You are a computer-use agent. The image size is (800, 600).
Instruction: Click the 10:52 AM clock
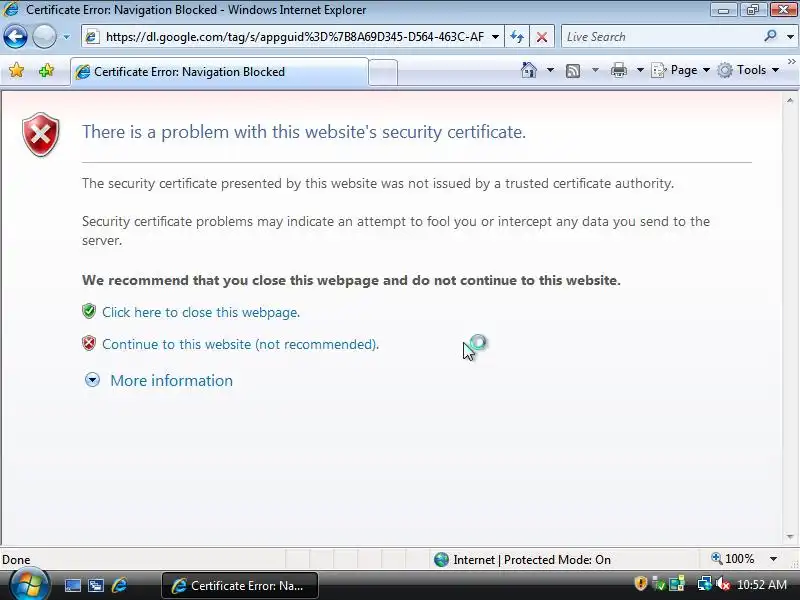click(762, 585)
